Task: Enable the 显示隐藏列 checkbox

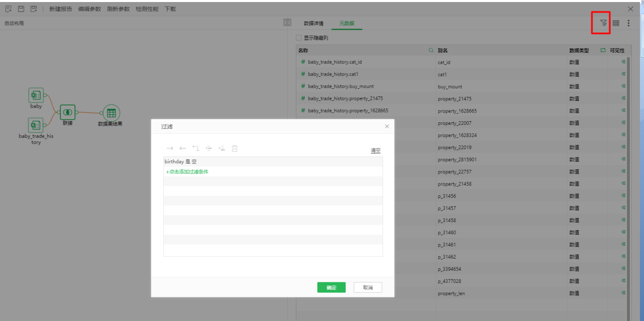Action: pos(299,38)
